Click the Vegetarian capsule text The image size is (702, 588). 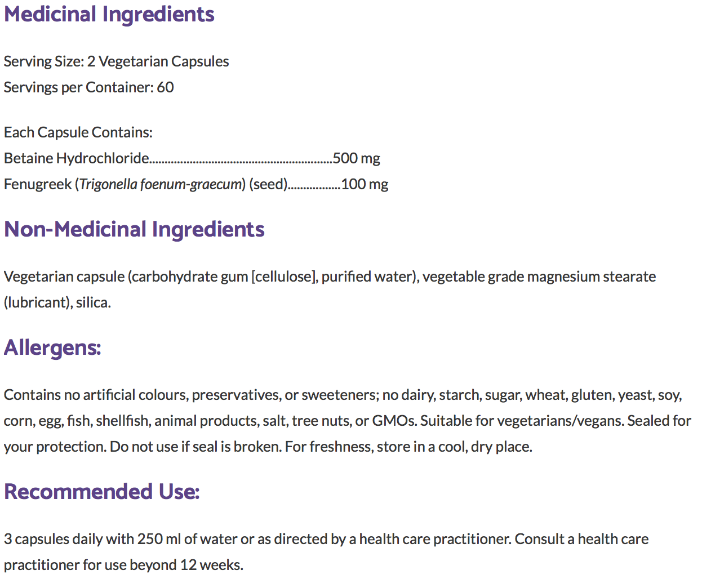(x=64, y=277)
